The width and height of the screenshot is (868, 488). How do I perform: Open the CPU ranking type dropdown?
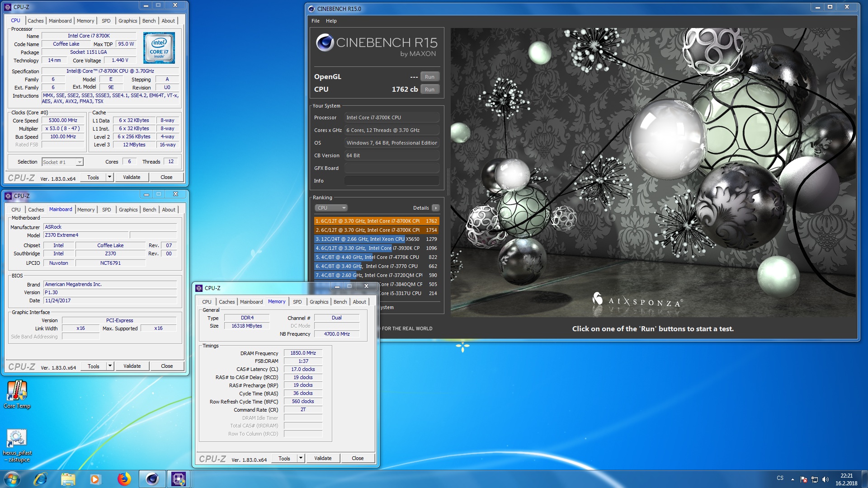pos(331,208)
